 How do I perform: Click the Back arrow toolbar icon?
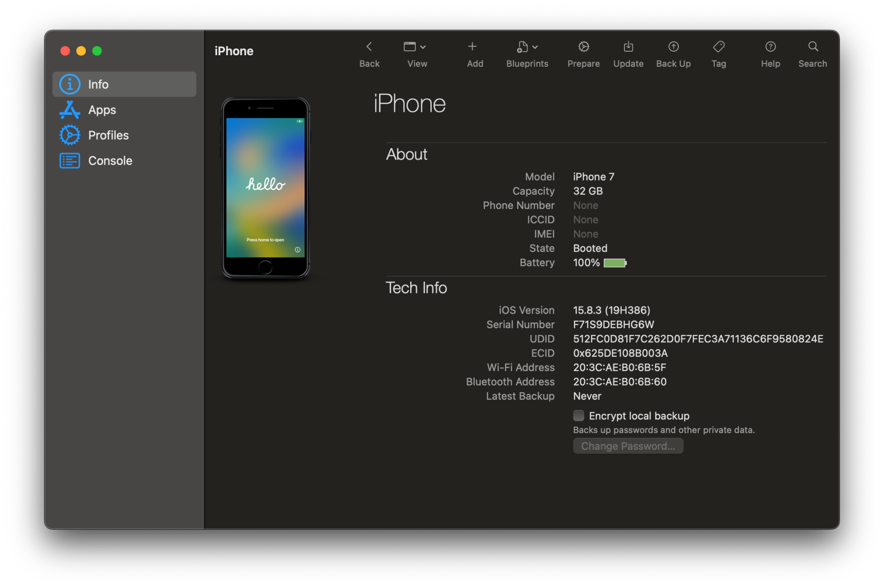369,46
